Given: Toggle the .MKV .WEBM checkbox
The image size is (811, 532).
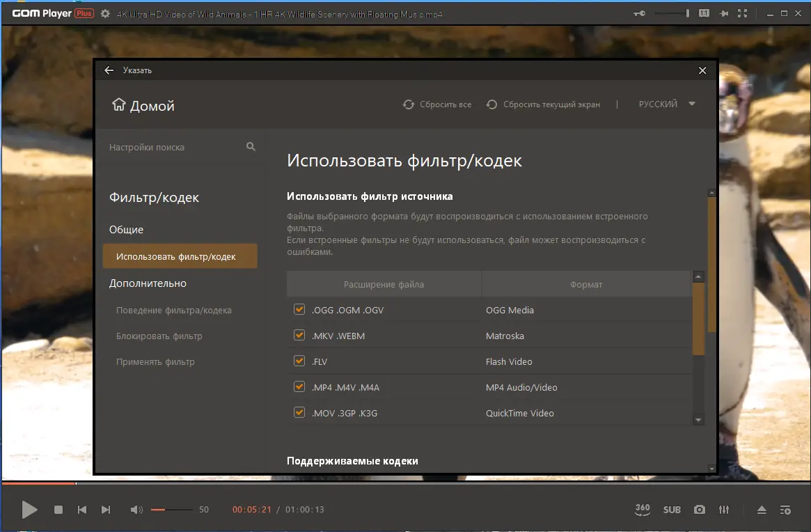Looking at the screenshot, I should point(299,336).
